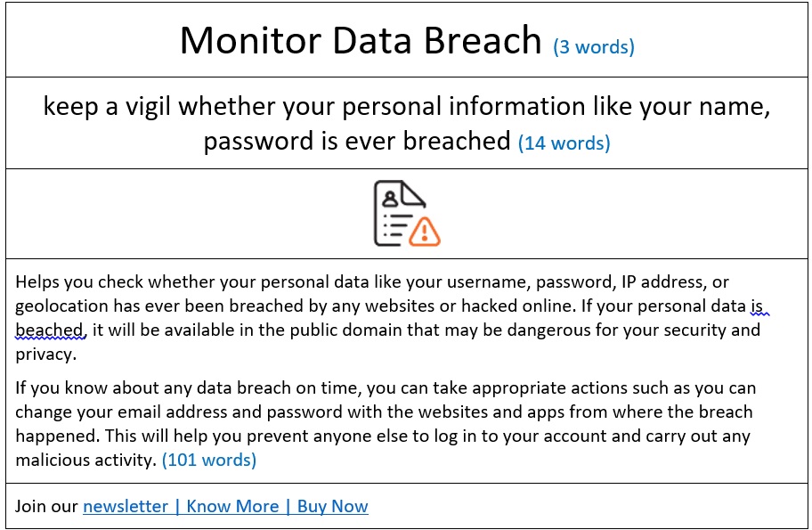
Task: Click the (14 words) annotation
Action: [x=564, y=143]
